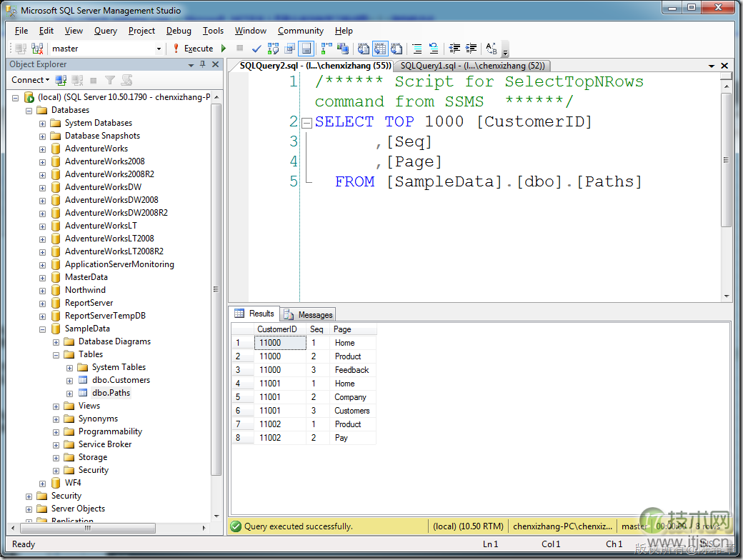The image size is (743, 560).
Task: Select the Results tab
Action: 254,314
